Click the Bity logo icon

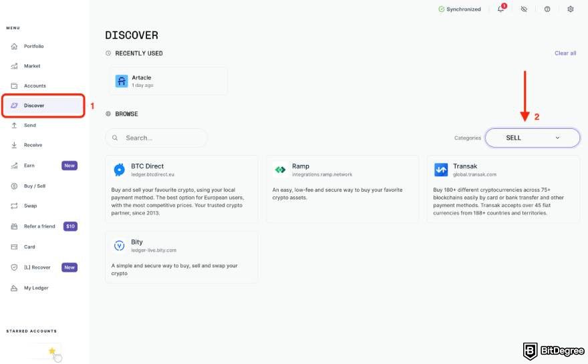119,246
